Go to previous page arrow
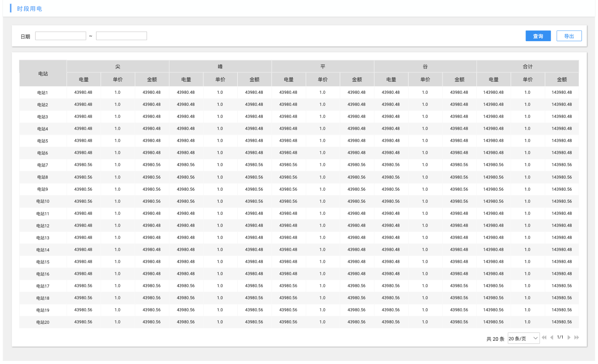 [552, 337]
